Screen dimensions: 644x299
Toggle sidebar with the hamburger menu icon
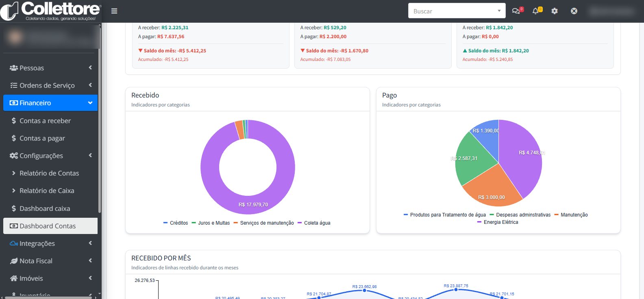point(114,11)
